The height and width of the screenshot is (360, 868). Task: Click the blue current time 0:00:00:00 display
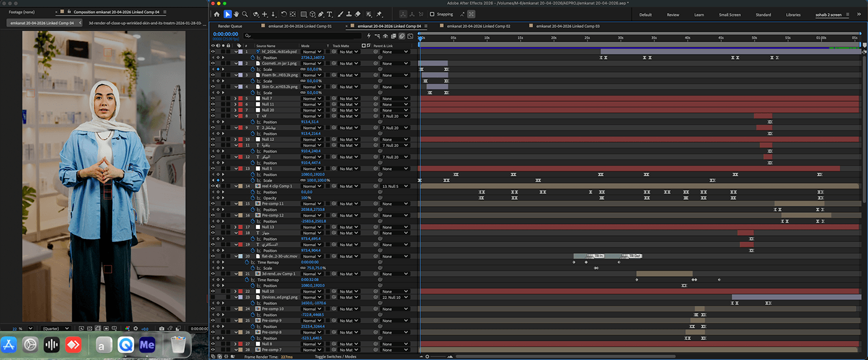[x=226, y=34]
